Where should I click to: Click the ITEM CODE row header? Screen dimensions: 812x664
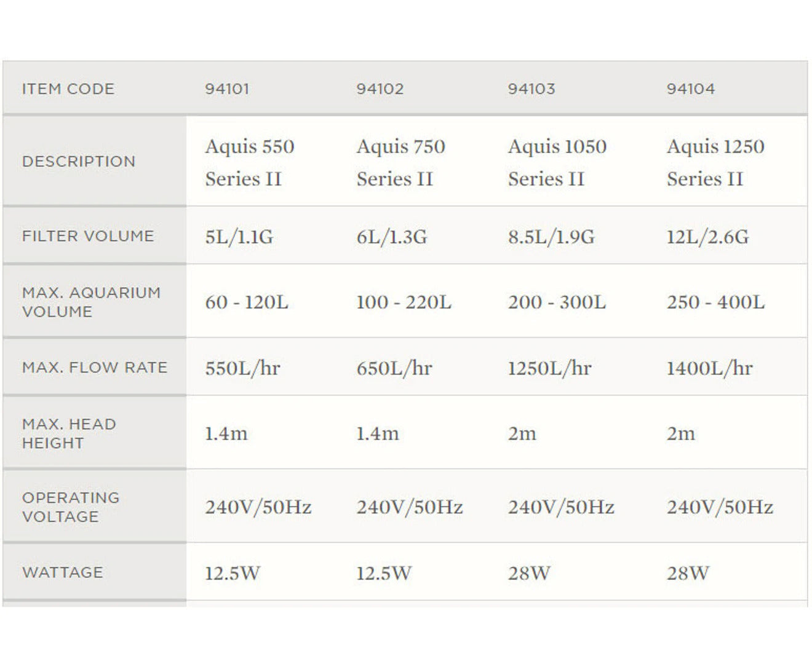point(68,89)
